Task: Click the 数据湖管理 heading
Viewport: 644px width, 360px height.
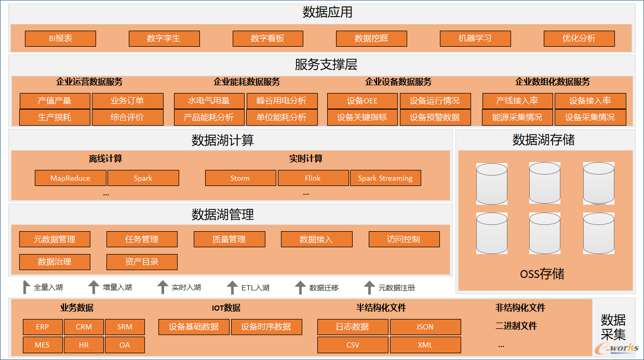Action: (222, 215)
